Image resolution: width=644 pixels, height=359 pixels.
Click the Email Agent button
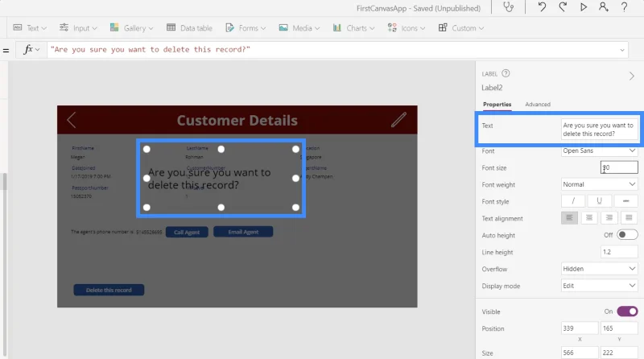click(243, 232)
